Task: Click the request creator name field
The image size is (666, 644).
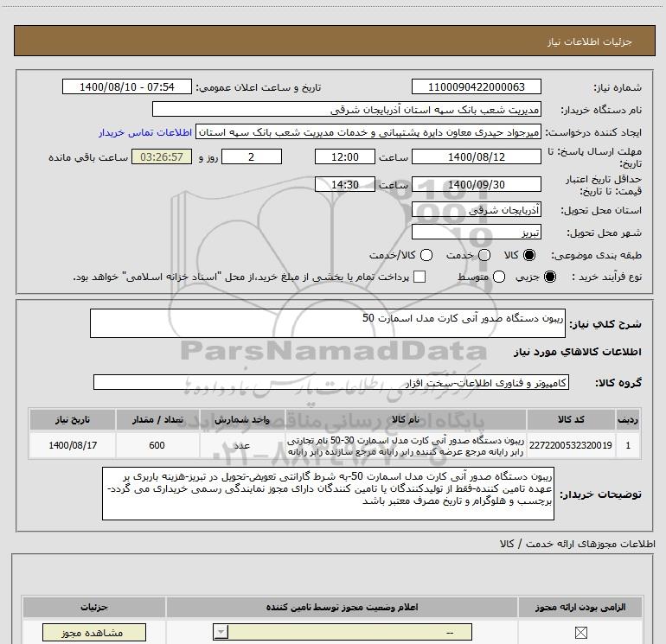Action: [x=368, y=132]
